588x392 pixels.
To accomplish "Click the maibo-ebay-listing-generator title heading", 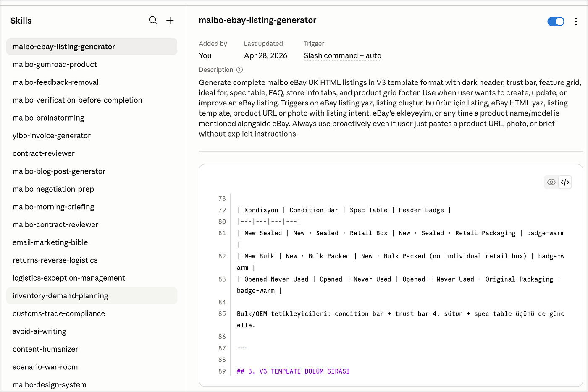I will pos(257,20).
